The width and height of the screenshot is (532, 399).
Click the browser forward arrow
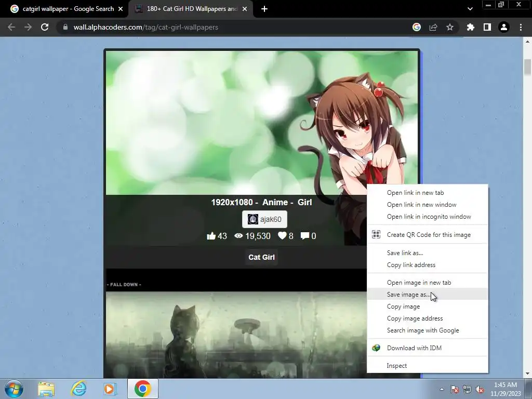[x=28, y=27]
